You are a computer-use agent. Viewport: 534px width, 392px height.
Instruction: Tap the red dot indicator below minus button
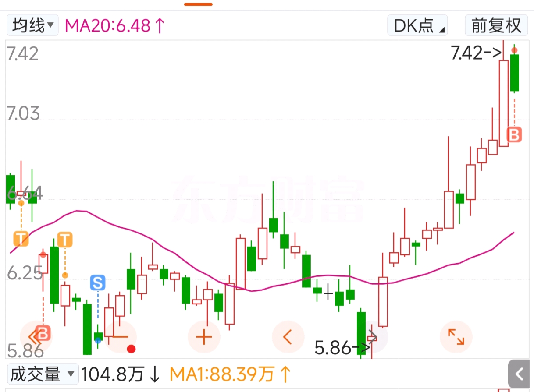(131, 349)
